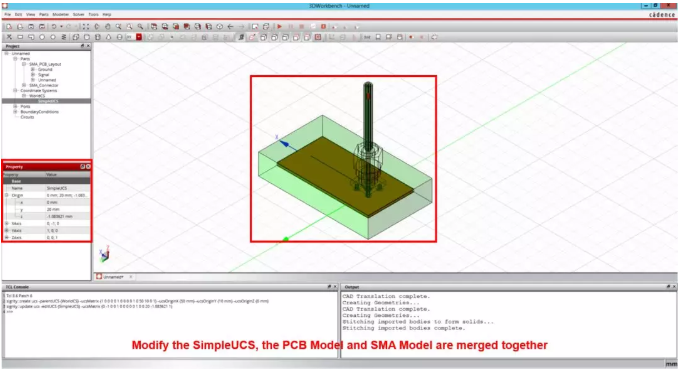Click the back arrow view navigation icon
681x371 pixels.
(231, 26)
